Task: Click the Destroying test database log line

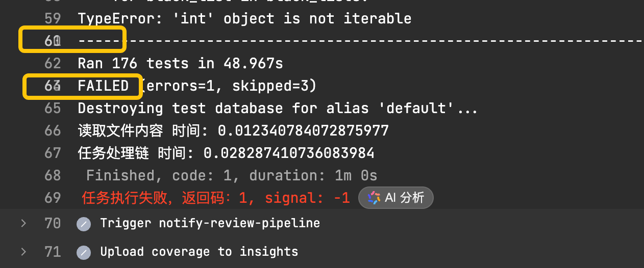Action: [x=278, y=108]
